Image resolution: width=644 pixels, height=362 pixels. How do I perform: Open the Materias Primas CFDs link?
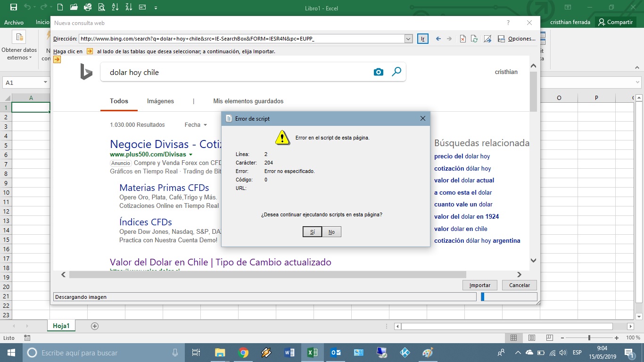click(164, 188)
